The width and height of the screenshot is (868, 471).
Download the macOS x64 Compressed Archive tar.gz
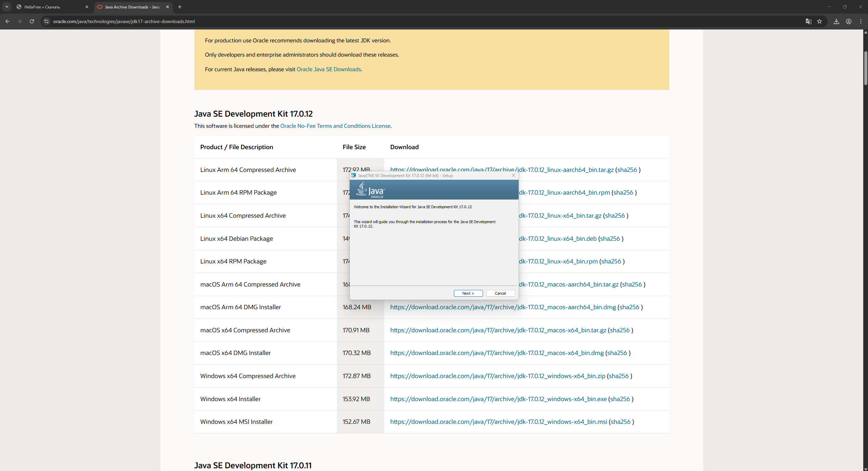point(498,330)
